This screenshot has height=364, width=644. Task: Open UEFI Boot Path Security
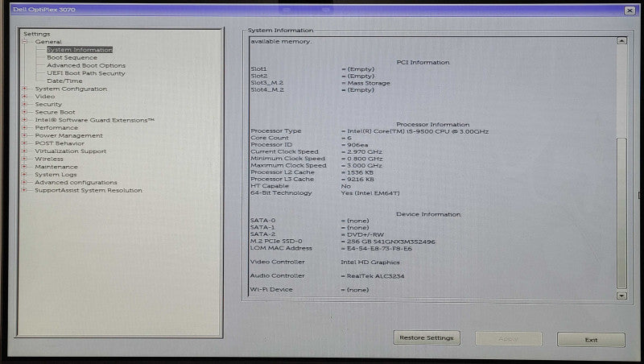click(86, 73)
